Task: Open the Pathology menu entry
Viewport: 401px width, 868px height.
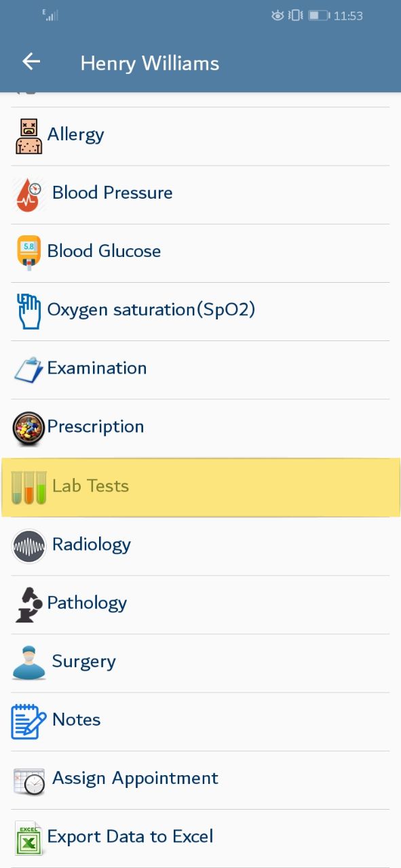Action: [200, 604]
